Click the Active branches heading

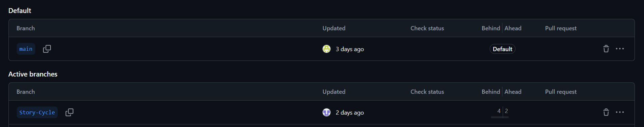pos(33,74)
